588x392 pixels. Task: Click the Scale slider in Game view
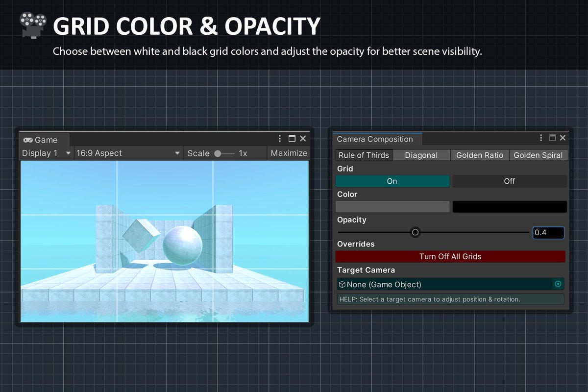224,153
